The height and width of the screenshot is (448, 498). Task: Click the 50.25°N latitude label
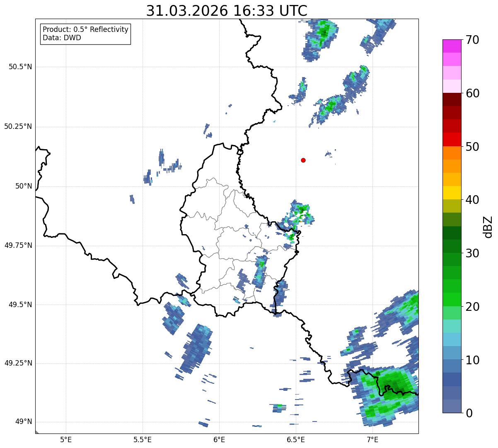[x=18, y=126]
